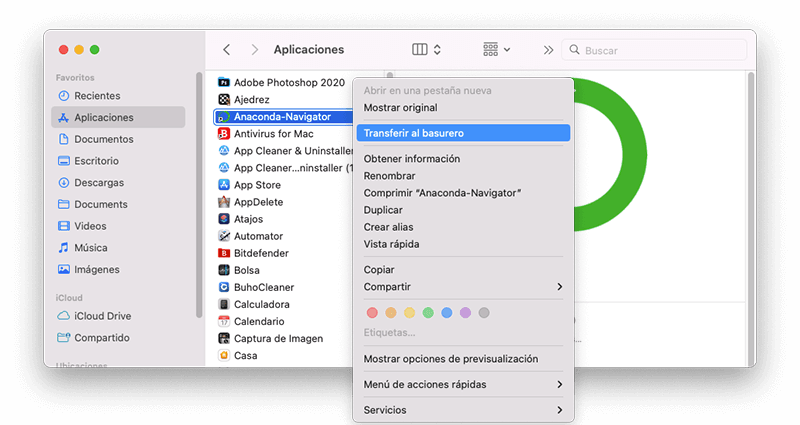Go back with the left chevron
The image size is (800, 425).
click(x=227, y=49)
